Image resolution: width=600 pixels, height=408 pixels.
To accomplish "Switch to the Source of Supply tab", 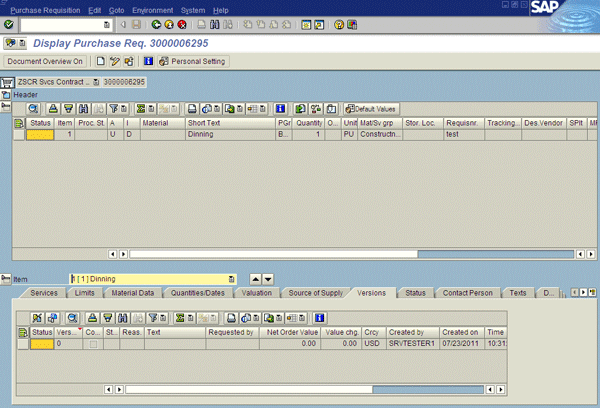I will pos(316,293).
